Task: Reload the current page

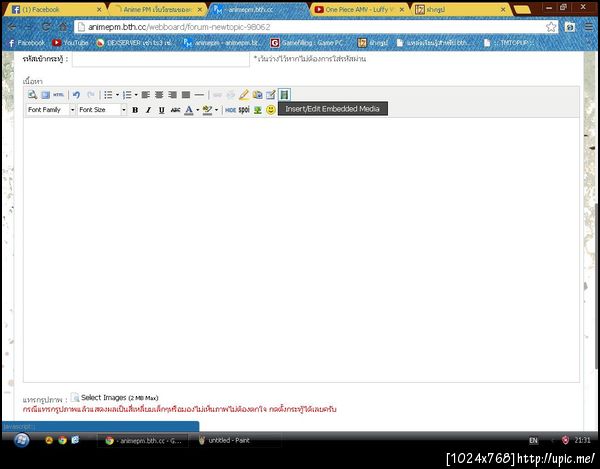Action: (46, 27)
